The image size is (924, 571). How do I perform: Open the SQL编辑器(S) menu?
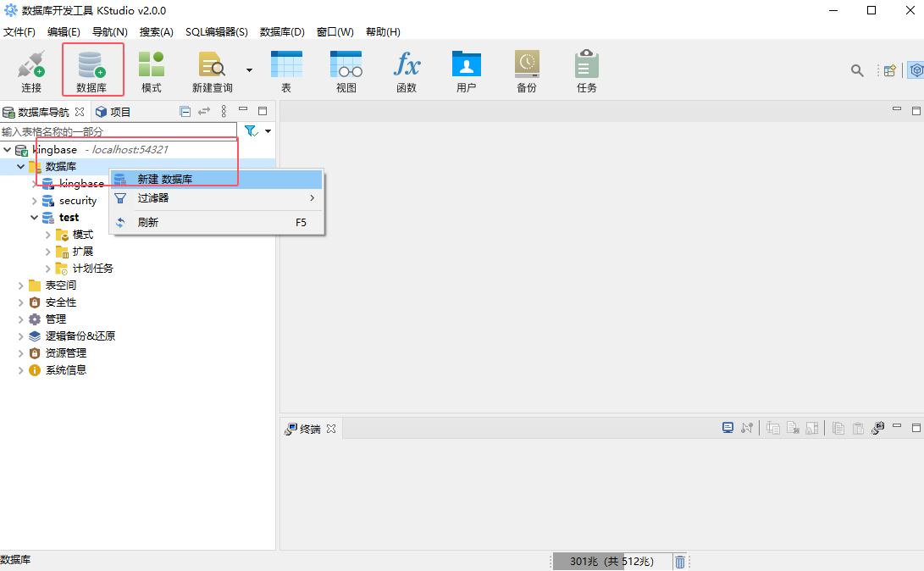click(x=216, y=32)
